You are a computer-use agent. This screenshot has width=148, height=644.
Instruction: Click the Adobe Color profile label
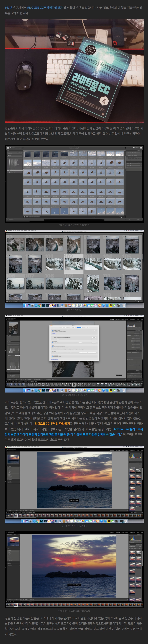coord(74,500)
